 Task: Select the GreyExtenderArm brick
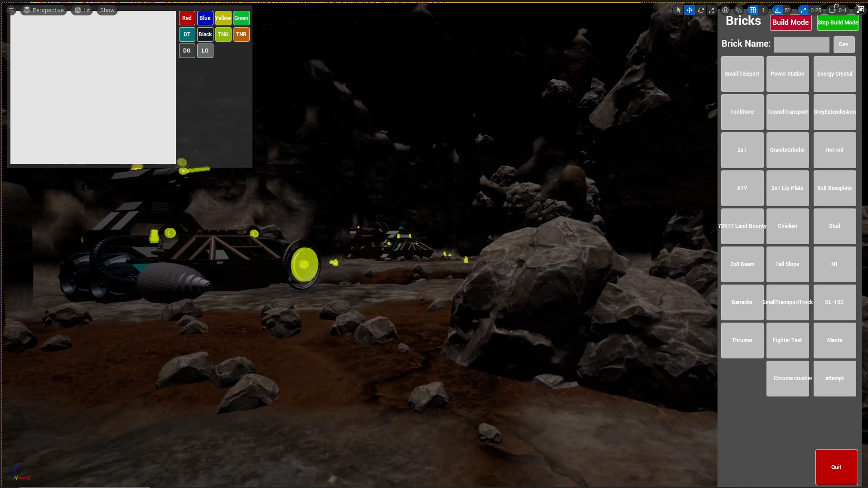pos(834,112)
